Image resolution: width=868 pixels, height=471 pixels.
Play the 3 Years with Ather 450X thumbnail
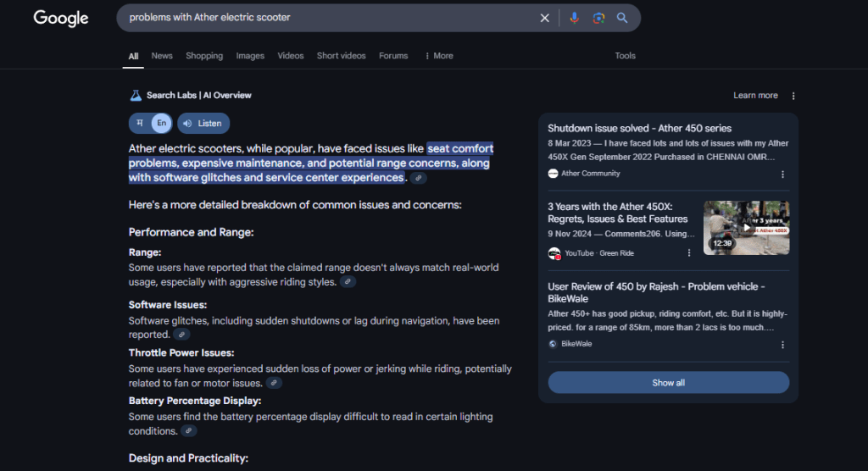[x=746, y=228]
